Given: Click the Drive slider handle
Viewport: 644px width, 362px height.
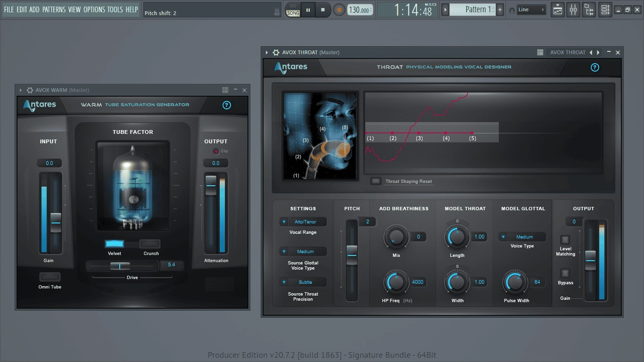Looking at the screenshot, I should point(120,266).
